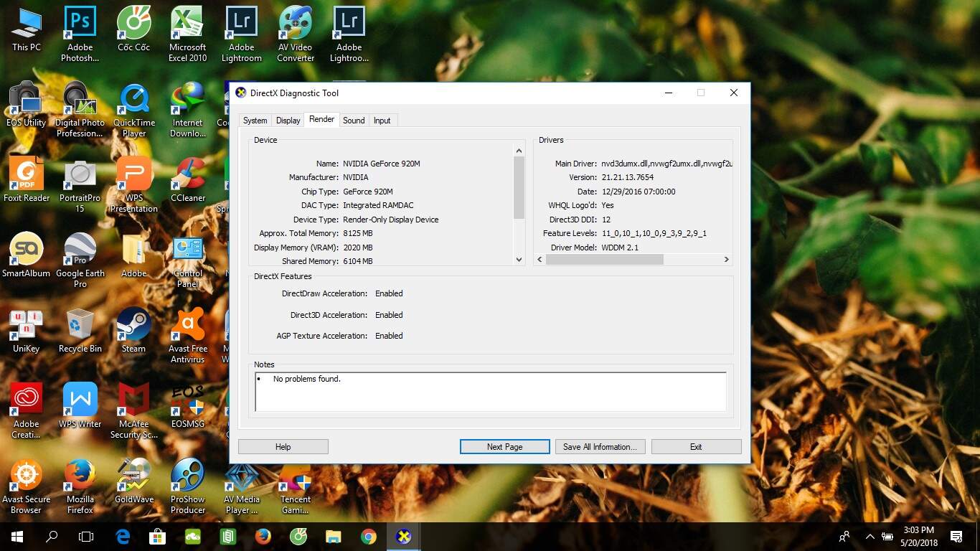Open Chrome from the taskbar
Viewport: 980px width, 551px height.
pyautogui.click(x=369, y=537)
